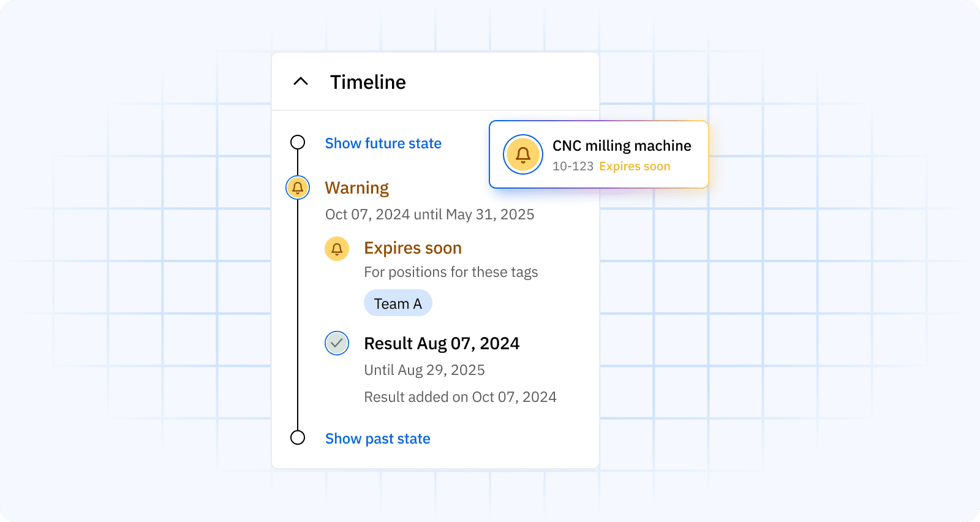Click the bell badge for the Team A warning
Viewport: 980px width, 522px height.
[336, 249]
